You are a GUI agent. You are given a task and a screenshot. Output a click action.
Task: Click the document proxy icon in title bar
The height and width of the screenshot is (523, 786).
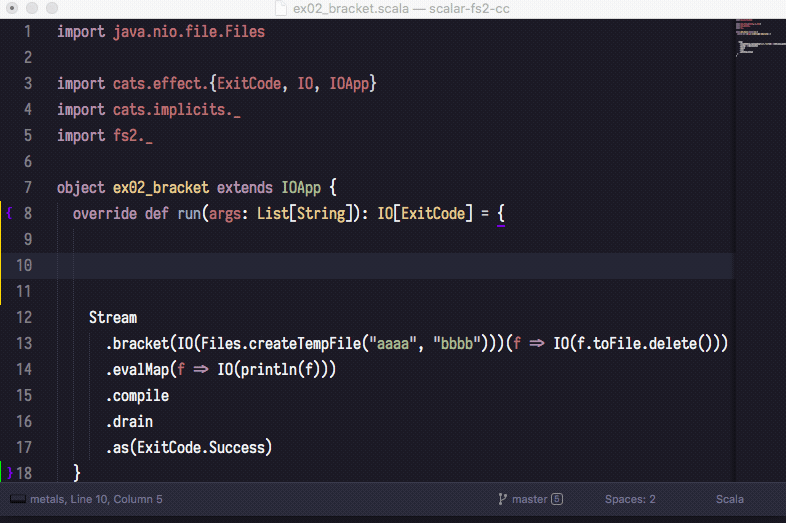pyautogui.click(x=281, y=9)
